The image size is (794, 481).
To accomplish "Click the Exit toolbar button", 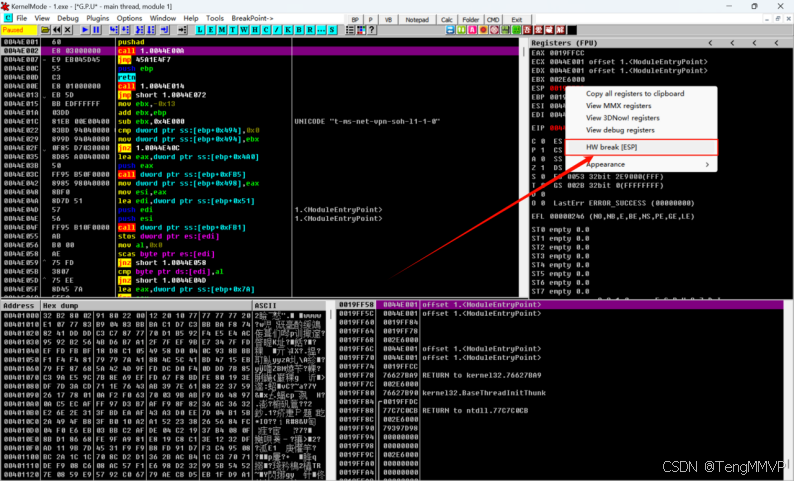I will tap(517, 20).
